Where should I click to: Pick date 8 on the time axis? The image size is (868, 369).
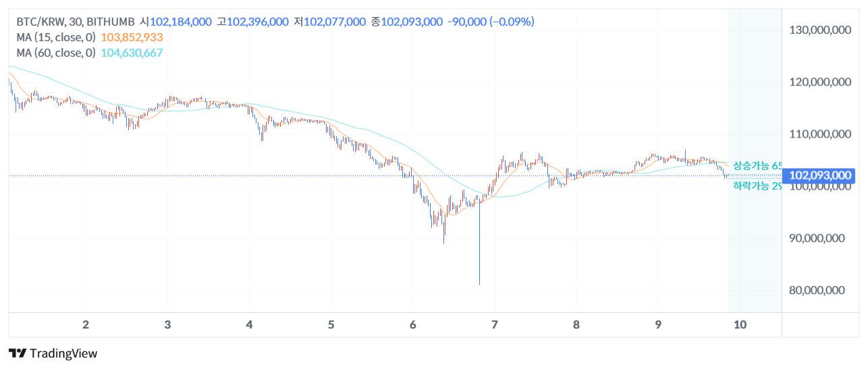click(x=576, y=324)
